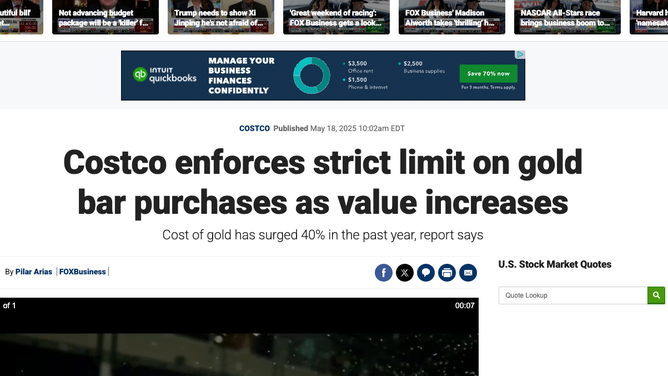Click the AdChoices icon on QuickBooks ad

[520, 55]
